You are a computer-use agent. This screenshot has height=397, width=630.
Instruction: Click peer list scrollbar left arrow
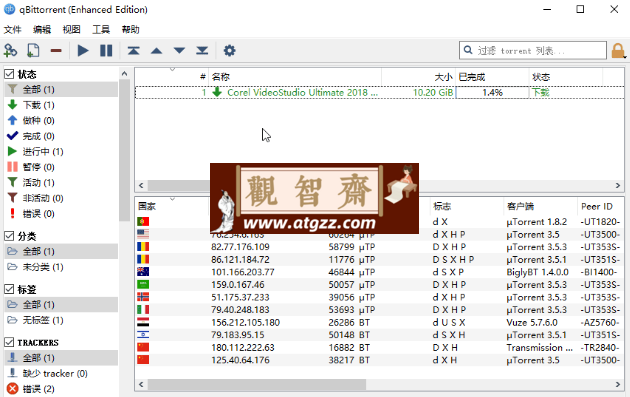click(x=141, y=385)
